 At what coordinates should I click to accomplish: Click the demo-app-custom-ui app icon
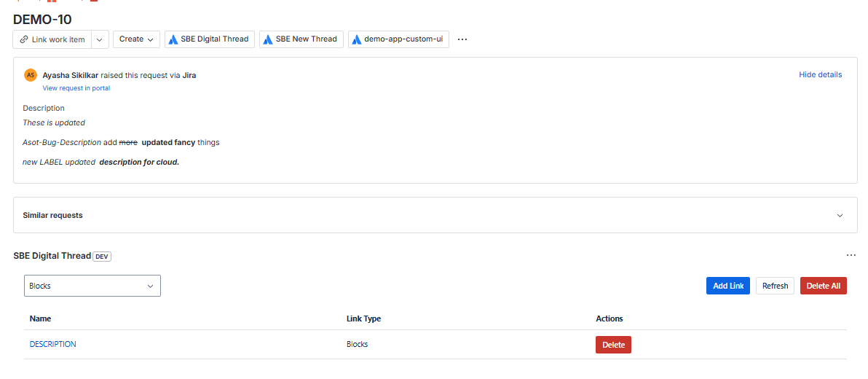357,39
